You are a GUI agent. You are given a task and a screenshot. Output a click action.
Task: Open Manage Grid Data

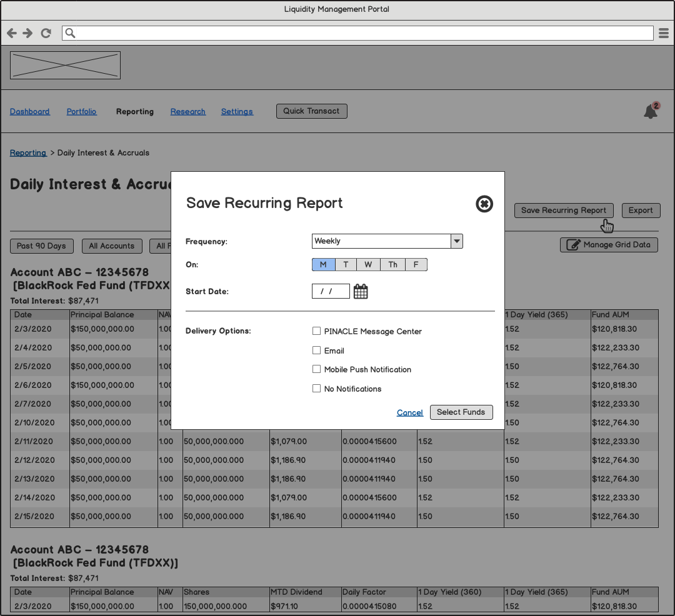coord(609,245)
